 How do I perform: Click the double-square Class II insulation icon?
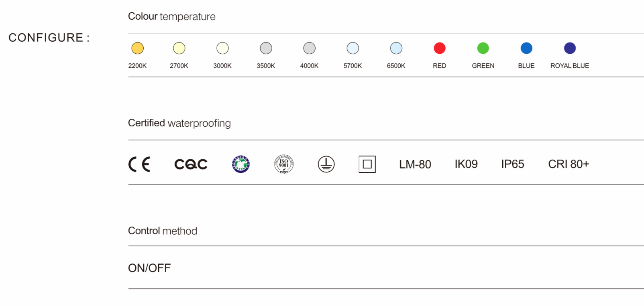[x=367, y=164]
